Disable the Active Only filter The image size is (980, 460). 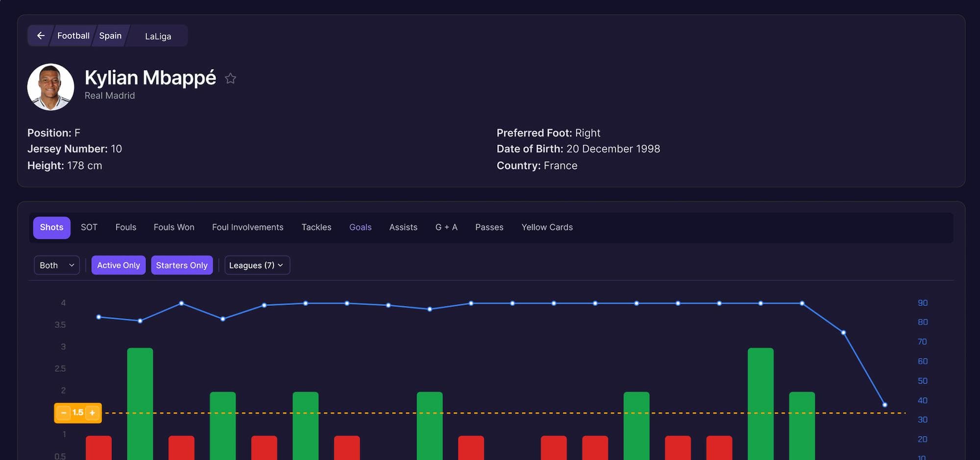[118, 265]
